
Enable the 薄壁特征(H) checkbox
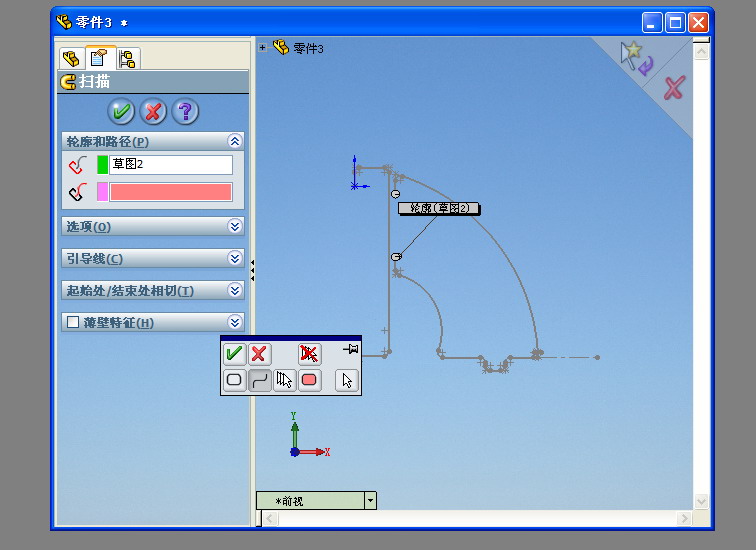[x=73, y=322]
